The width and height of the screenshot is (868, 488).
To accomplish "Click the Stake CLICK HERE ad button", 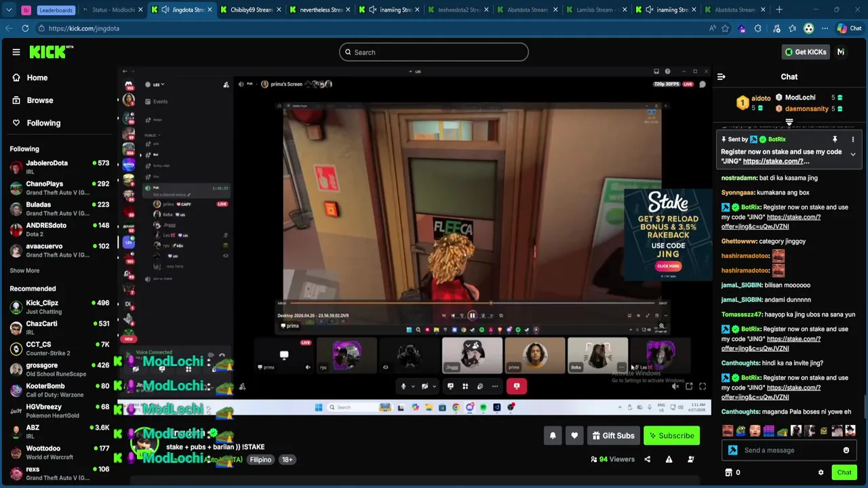I will point(668,266).
